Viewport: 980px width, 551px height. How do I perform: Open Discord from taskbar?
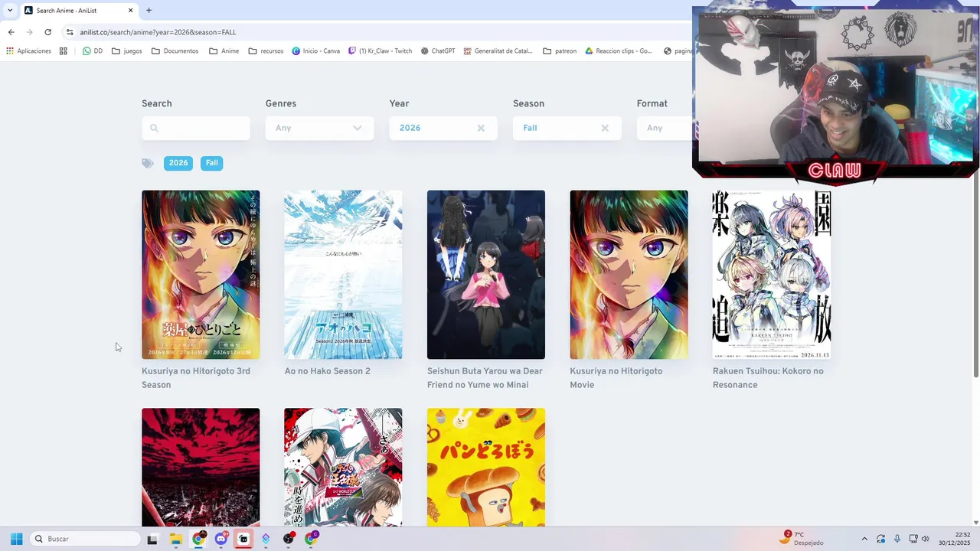click(x=221, y=539)
